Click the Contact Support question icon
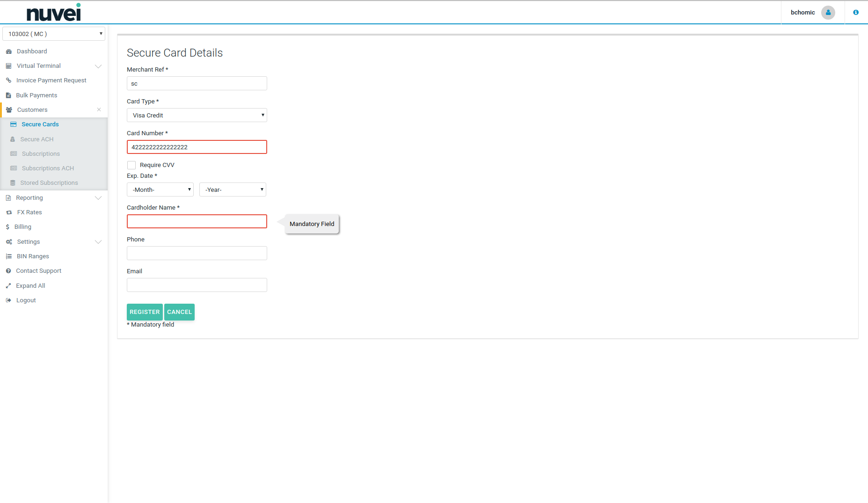The height and width of the screenshot is (503, 868). 8,271
